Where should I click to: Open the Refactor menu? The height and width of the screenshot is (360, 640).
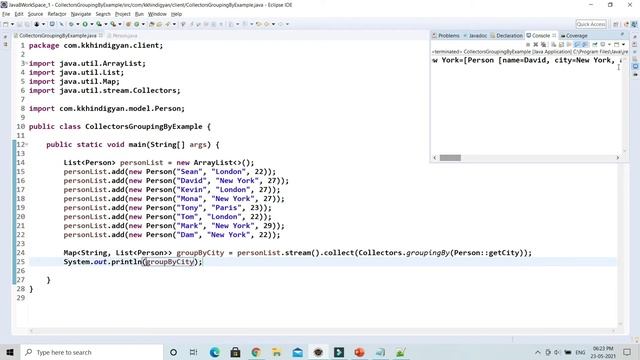click(x=57, y=14)
